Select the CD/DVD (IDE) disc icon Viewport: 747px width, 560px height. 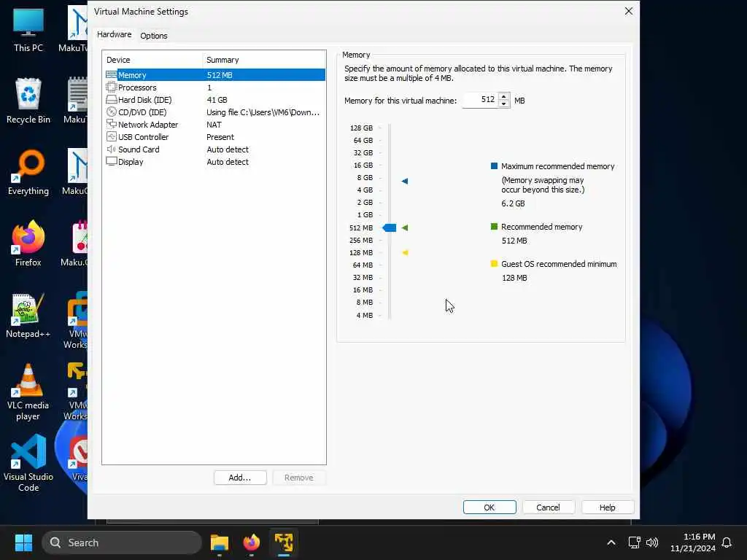click(111, 112)
